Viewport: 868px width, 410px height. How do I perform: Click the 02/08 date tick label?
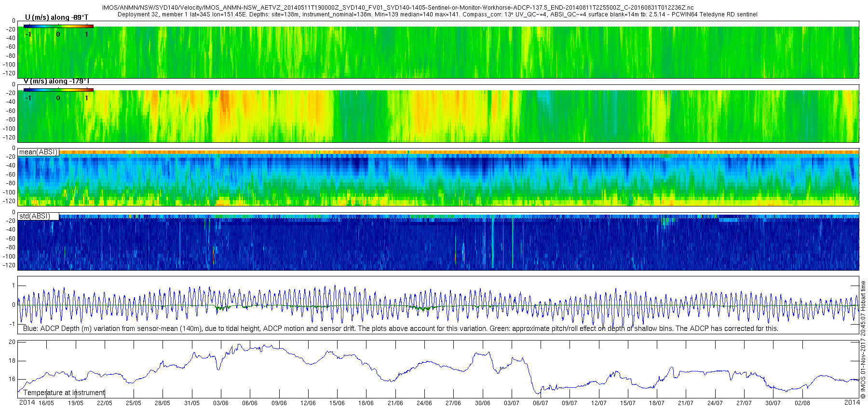(802, 403)
